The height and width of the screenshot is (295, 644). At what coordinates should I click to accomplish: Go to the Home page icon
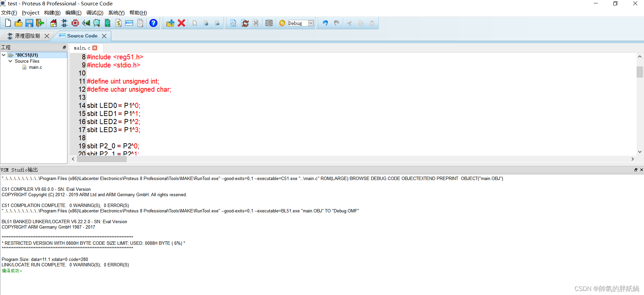[54, 23]
